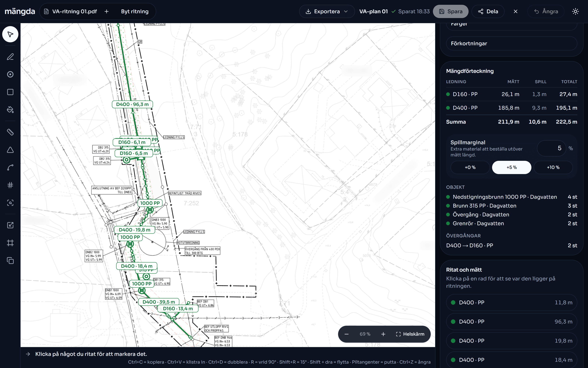
Task: Toggle light/dark theme sun icon
Action: click(x=575, y=11)
